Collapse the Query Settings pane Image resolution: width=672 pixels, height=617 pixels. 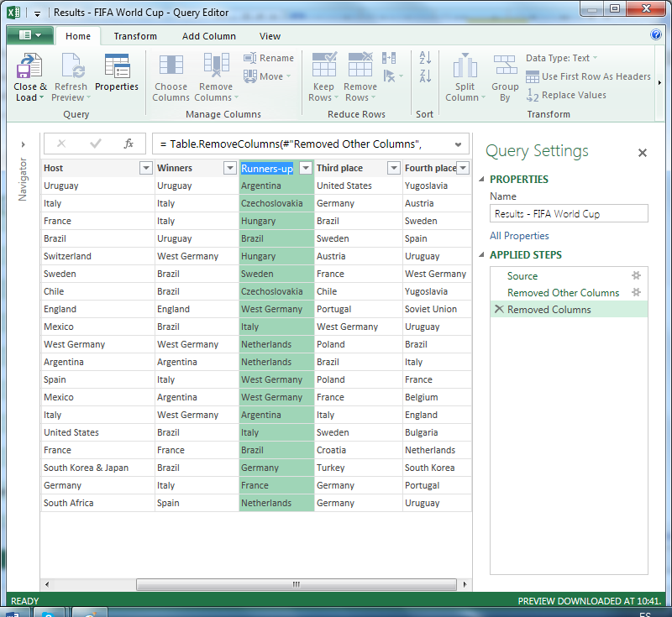coord(643,153)
